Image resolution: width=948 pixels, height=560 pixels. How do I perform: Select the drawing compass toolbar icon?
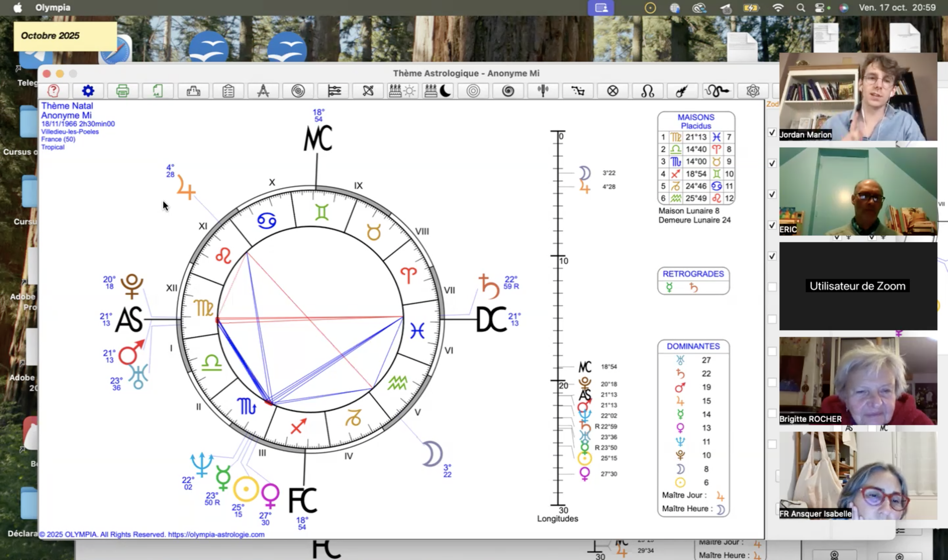click(x=263, y=91)
